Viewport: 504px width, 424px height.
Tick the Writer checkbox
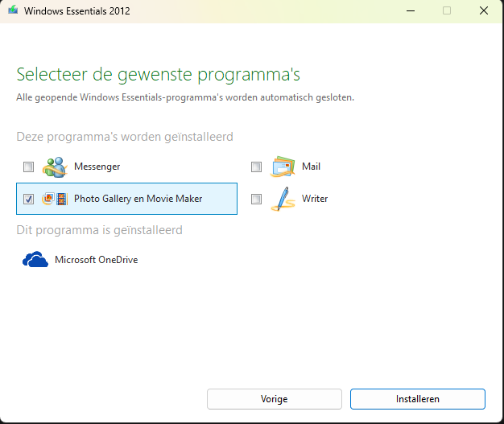256,199
